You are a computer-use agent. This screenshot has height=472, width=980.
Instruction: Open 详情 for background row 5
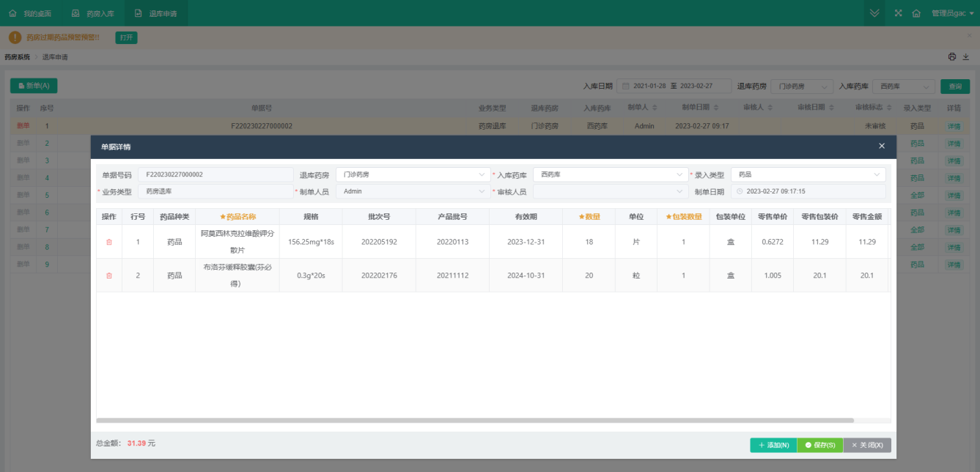(954, 196)
